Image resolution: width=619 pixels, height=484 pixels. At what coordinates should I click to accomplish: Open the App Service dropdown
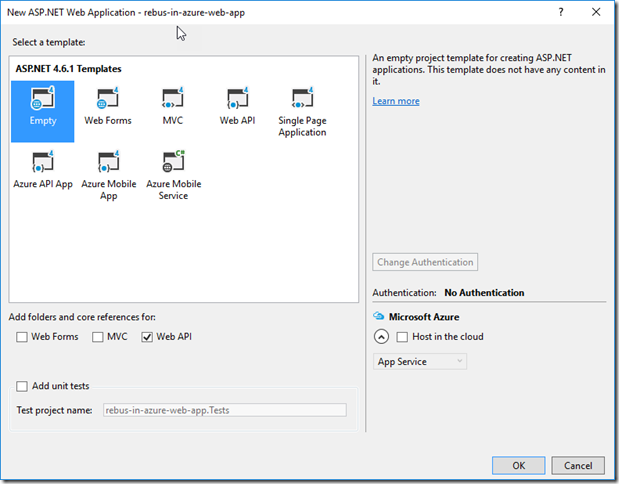point(420,361)
